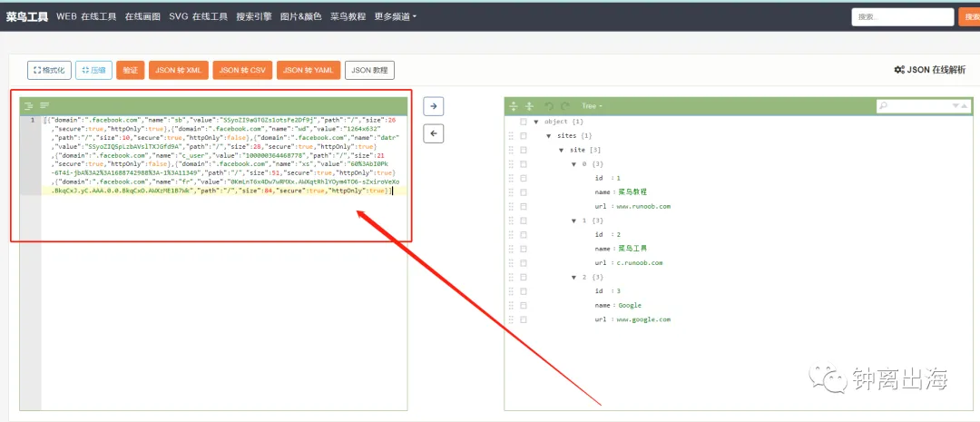Click the compact JSON icon in the left editor header
Screen dimensions: 980x422
tap(45, 105)
